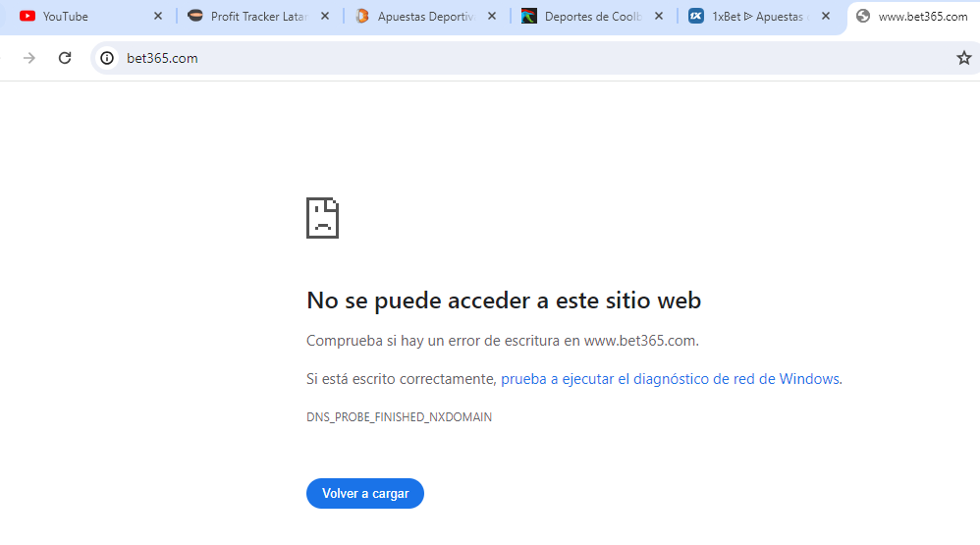Close the 1xBet Apuestas tab
This screenshot has width=980, height=545.
point(826,17)
